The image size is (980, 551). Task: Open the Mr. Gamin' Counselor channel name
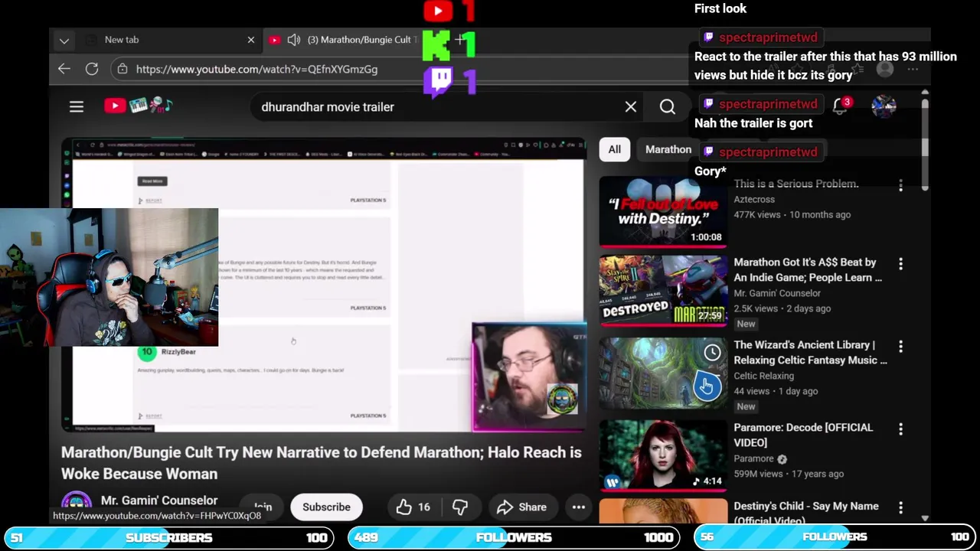pos(159,500)
